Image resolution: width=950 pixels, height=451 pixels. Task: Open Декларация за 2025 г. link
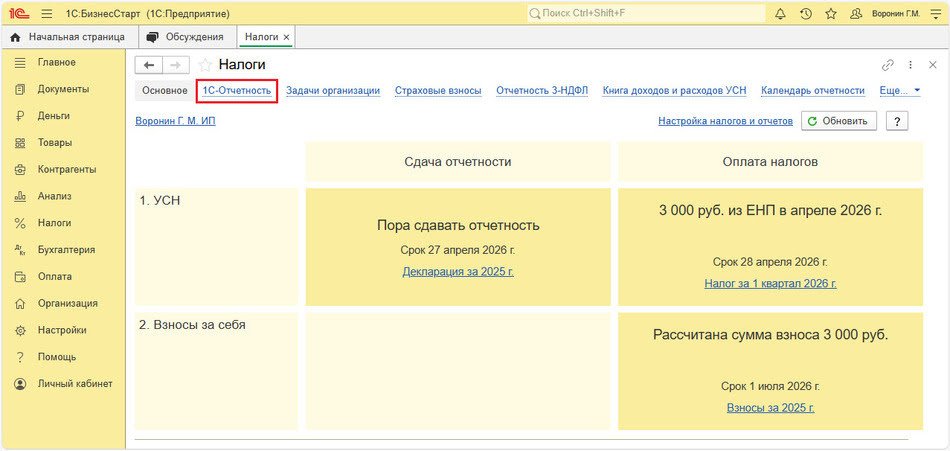point(458,272)
